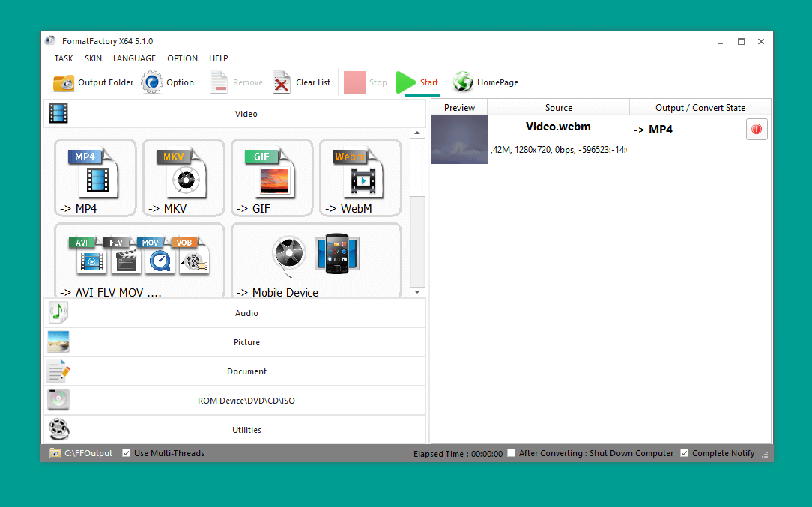Choose the -> AVI FLV MOV option
Viewport: 812px width, 507px height.
click(139, 261)
